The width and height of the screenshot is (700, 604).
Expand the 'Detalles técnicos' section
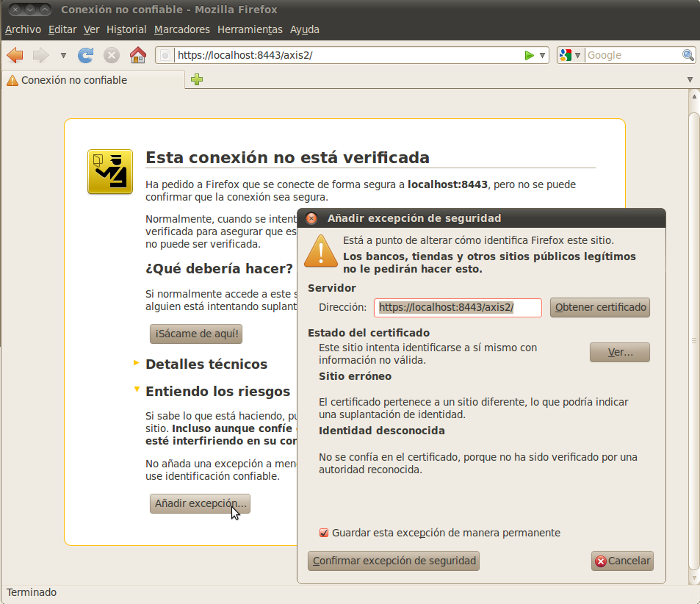206,364
